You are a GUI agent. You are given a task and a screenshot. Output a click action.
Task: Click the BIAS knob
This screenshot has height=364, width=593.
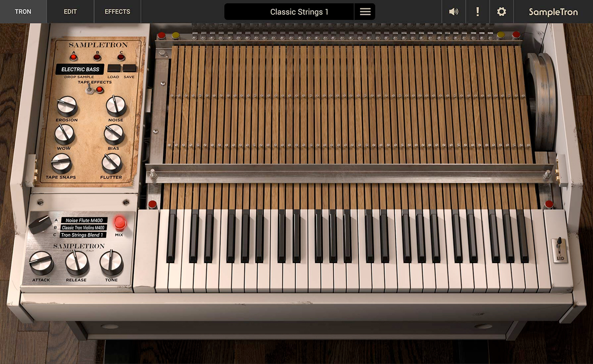click(x=114, y=134)
